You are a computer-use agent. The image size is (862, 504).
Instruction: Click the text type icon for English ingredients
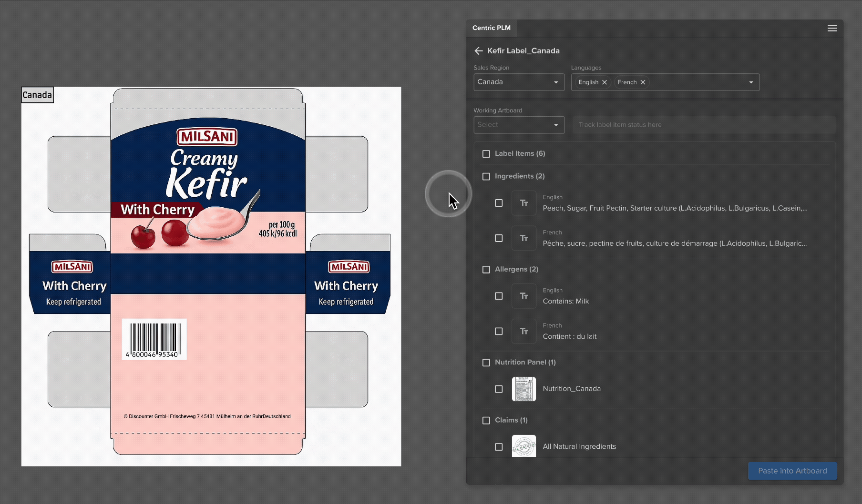click(524, 203)
